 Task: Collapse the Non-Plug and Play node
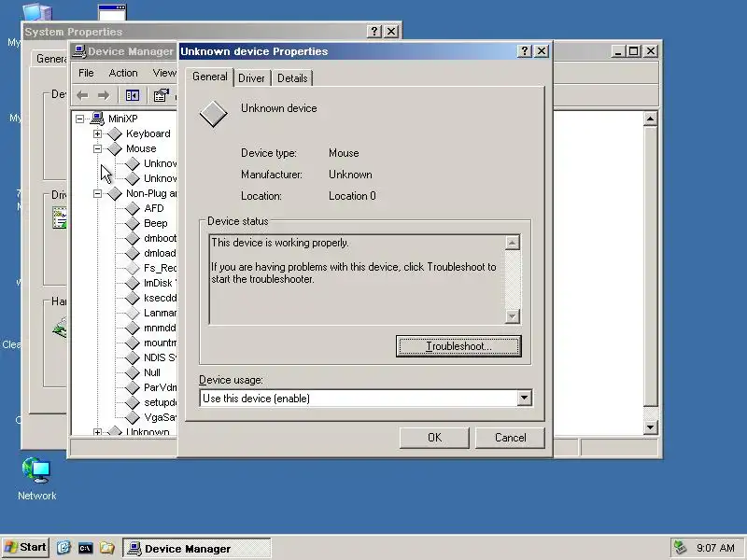(98, 193)
